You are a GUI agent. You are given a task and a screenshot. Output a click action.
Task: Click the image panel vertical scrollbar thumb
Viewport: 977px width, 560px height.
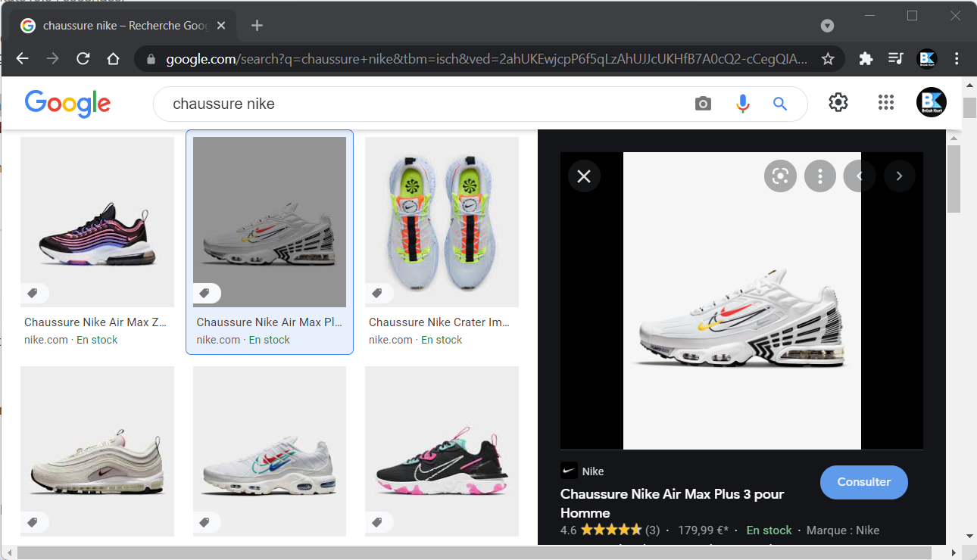click(x=954, y=179)
